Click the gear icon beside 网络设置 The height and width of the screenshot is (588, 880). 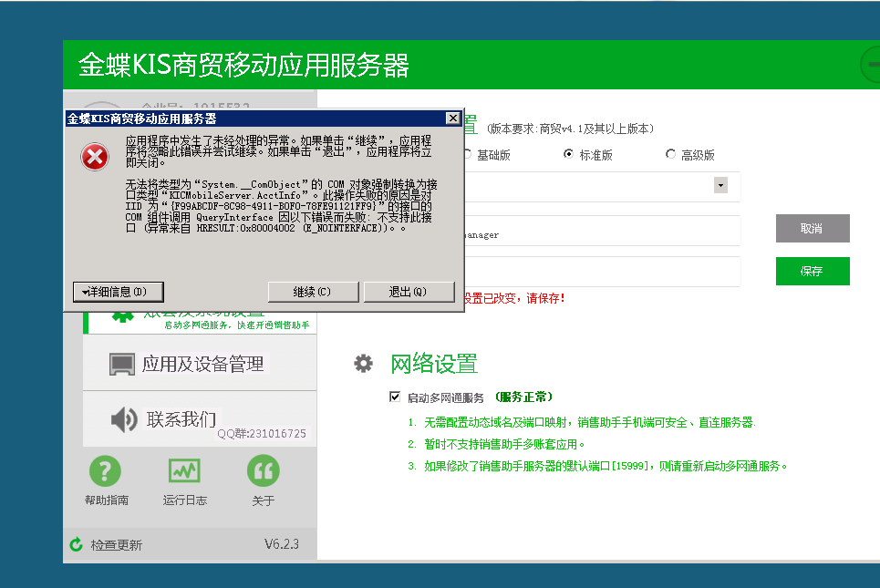363,364
